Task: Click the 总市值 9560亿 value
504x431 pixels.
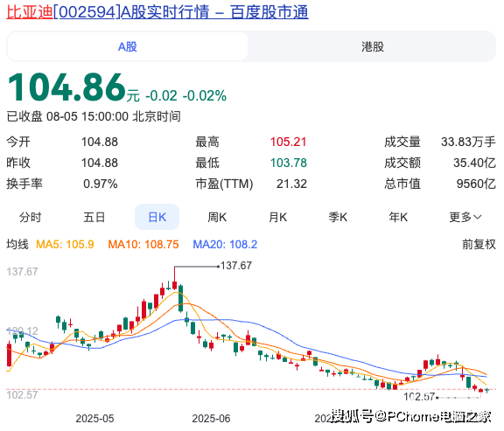Action: coord(476,184)
